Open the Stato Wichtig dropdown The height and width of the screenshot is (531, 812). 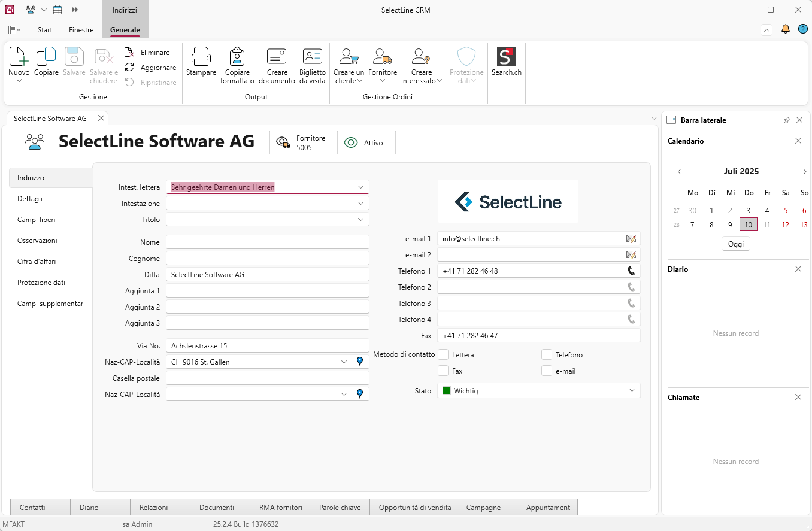click(632, 390)
